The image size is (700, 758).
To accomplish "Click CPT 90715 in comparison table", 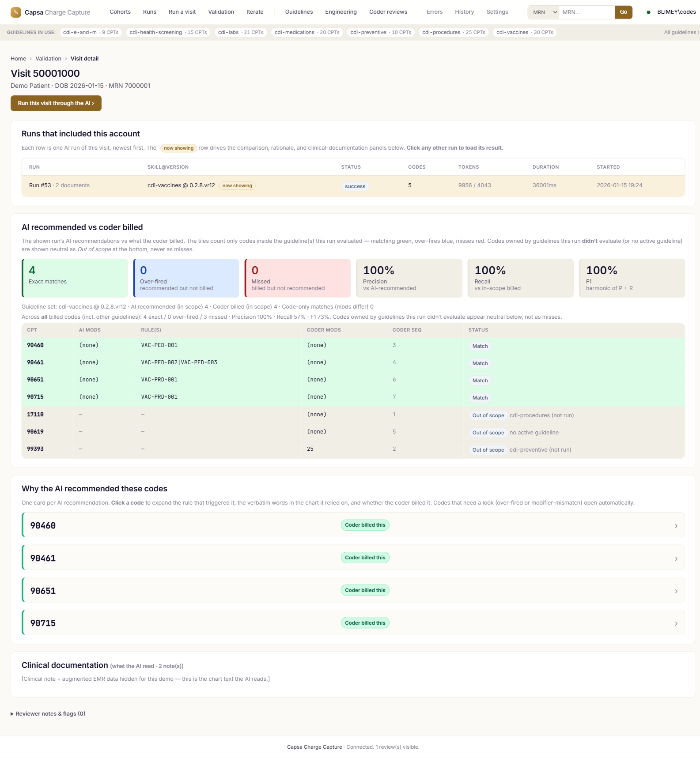I will click(x=35, y=397).
